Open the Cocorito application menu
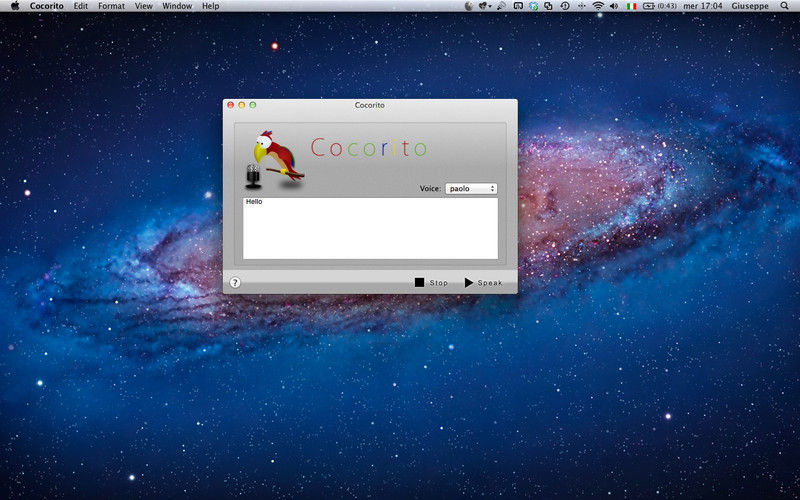This screenshot has height=500, width=800. click(46, 6)
